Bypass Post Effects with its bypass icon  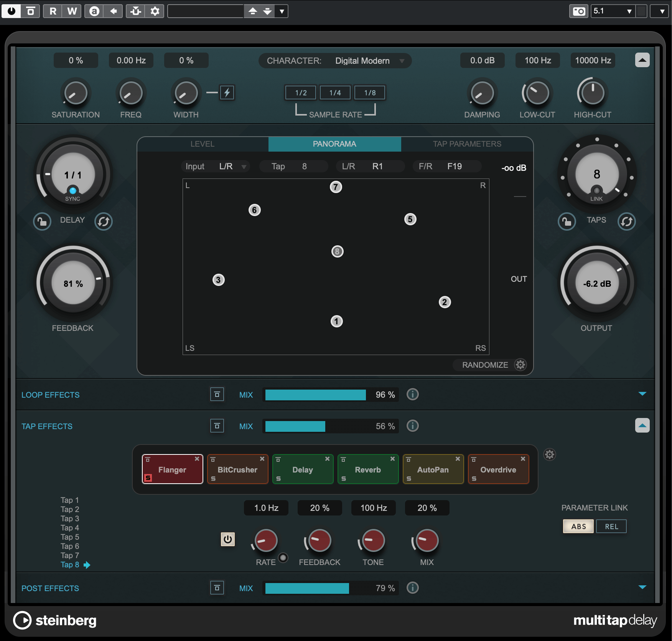[217, 588]
